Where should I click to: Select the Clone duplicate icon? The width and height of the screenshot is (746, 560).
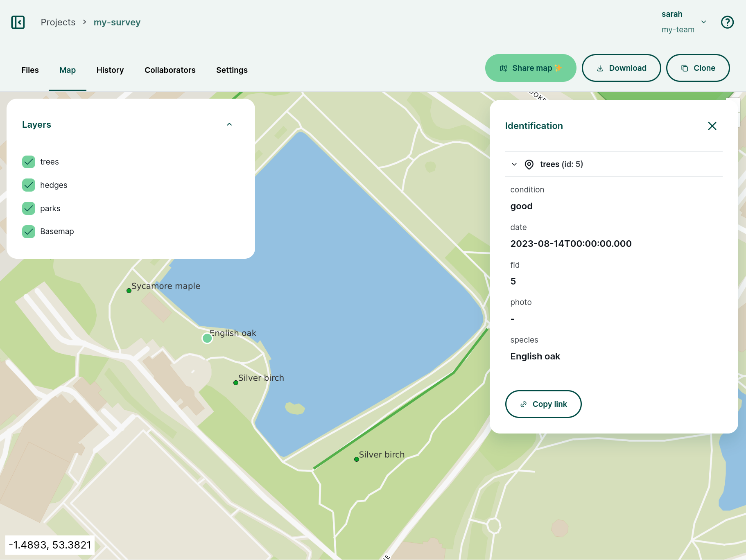point(685,68)
